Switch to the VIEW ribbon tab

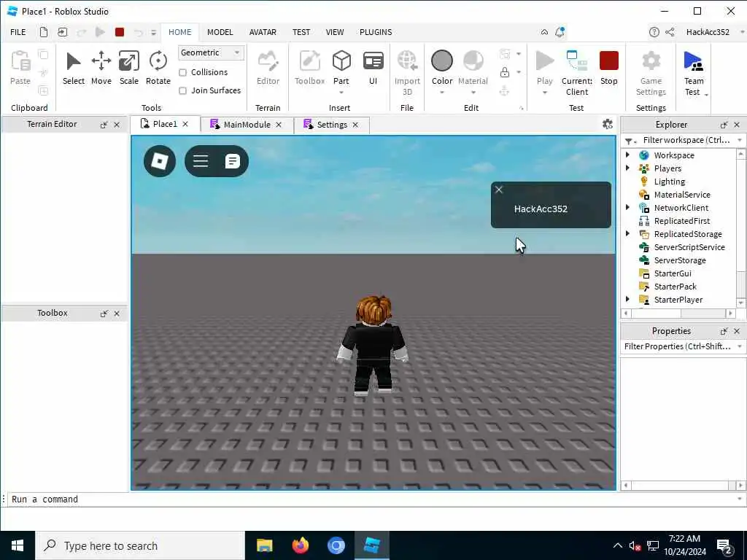click(x=334, y=32)
